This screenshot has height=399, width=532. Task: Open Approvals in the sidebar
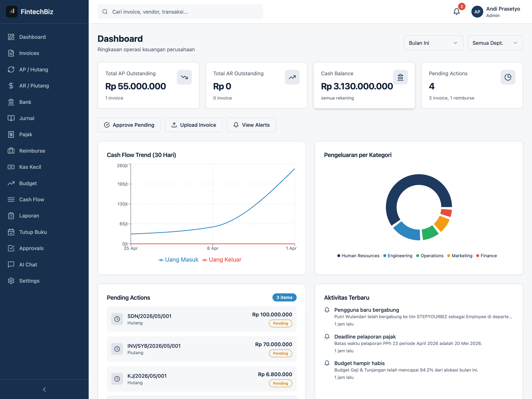point(44,248)
